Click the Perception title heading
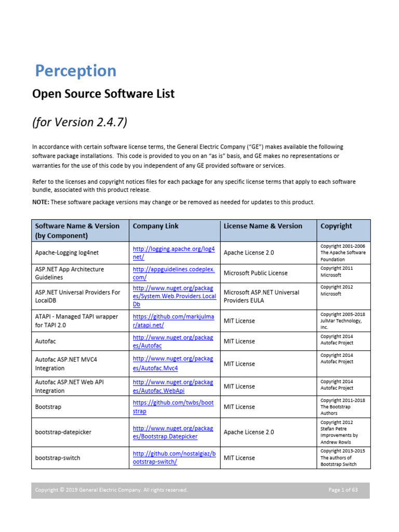This screenshot has height=532, width=399. [x=76, y=71]
